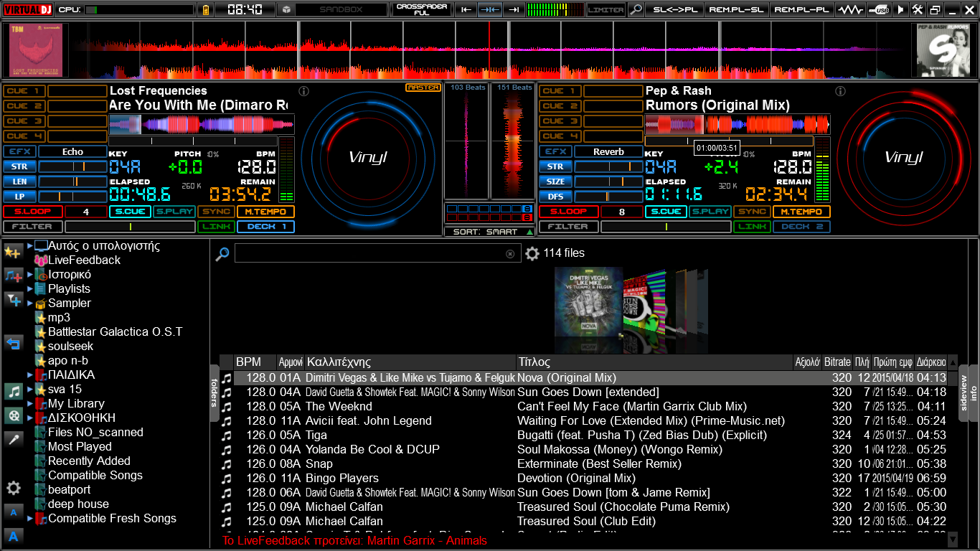Select crossfader right position arrow
Viewport: 980px width, 551px height.
pos(513,10)
